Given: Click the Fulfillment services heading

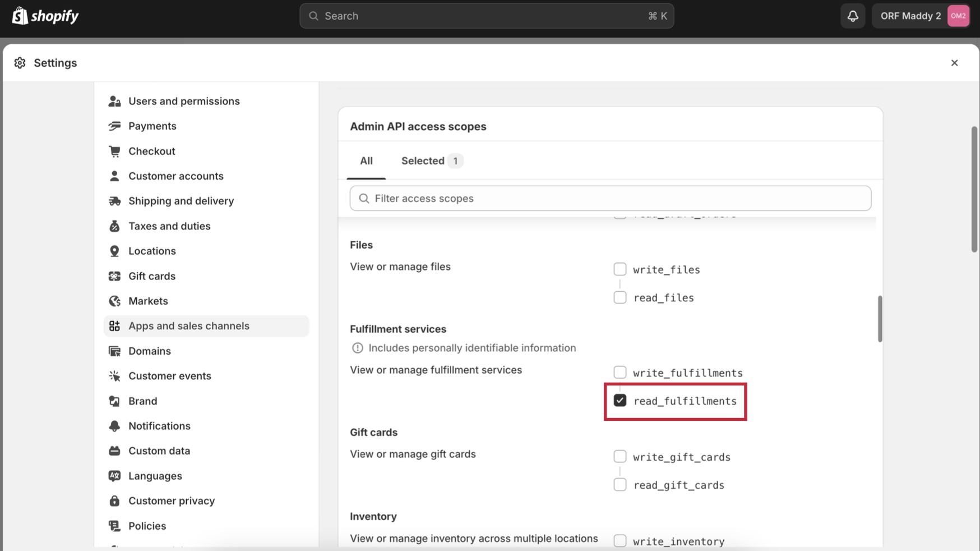Looking at the screenshot, I should [398, 329].
